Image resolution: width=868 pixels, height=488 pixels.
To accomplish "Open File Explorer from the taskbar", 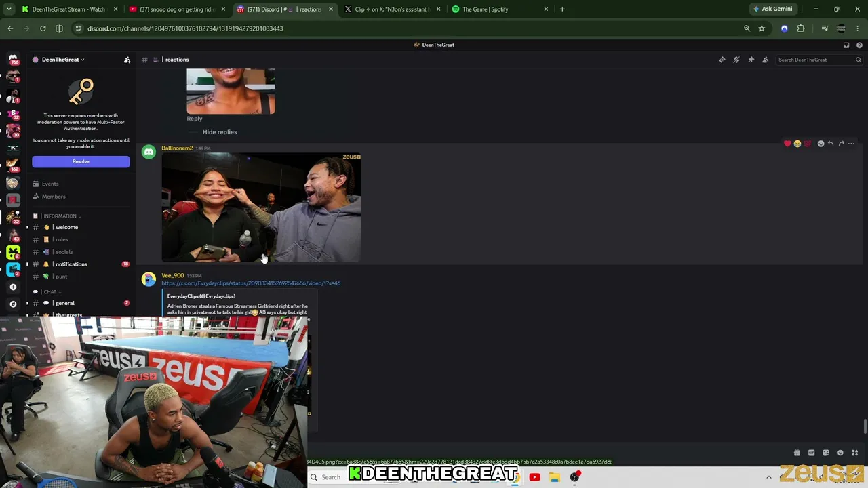I will pos(555,477).
